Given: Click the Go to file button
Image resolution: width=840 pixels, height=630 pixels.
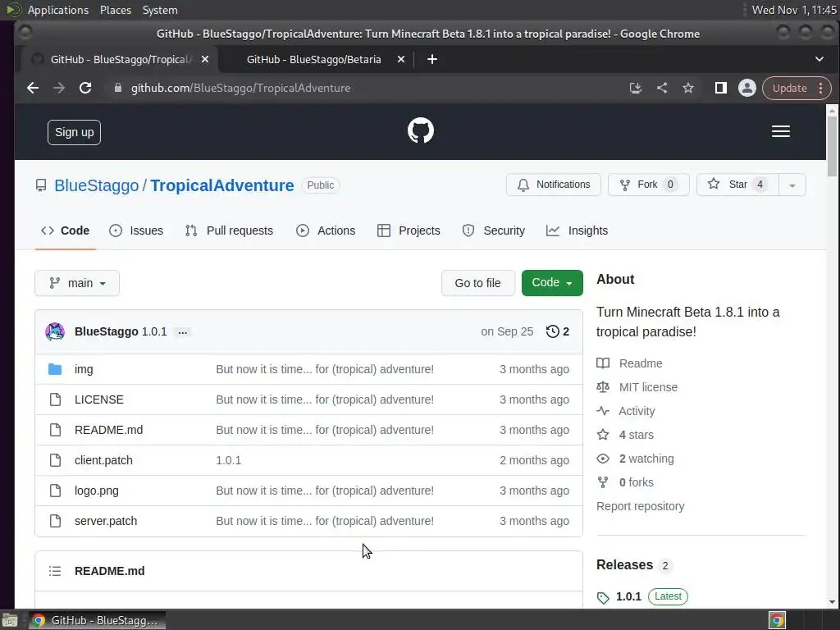Looking at the screenshot, I should coord(478,283).
